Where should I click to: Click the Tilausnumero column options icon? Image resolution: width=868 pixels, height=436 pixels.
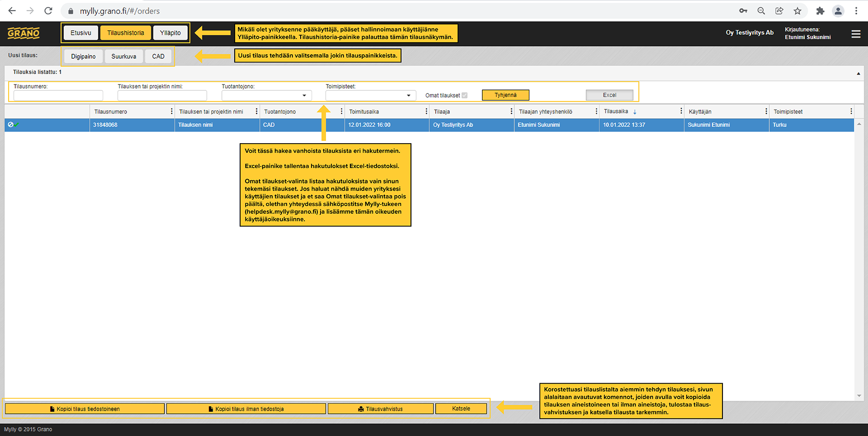(x=171, y=112)
